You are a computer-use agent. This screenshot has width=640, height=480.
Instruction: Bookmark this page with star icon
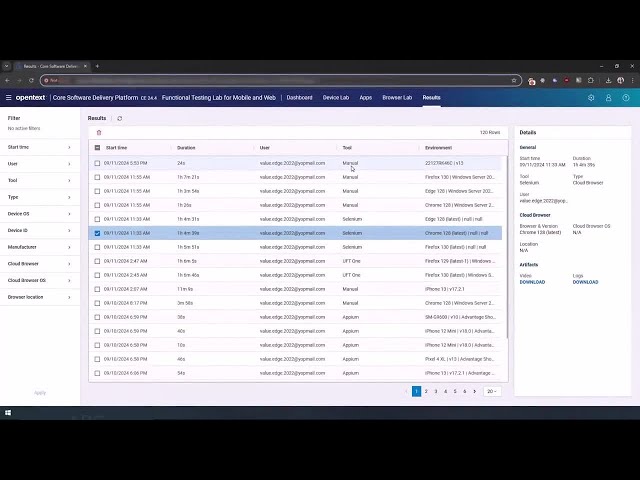[514, 80]
